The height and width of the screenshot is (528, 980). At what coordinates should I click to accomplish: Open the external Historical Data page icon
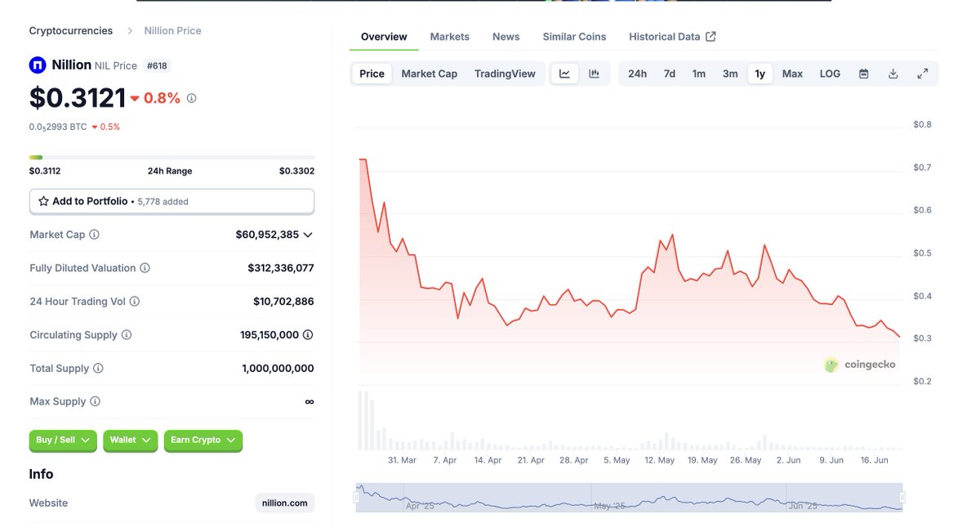tap(710, 36)
